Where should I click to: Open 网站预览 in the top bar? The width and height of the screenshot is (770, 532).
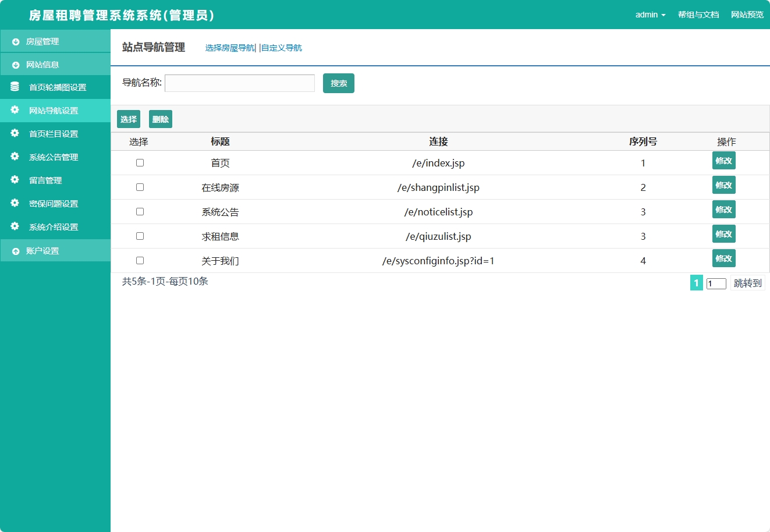tap(747, 15)
